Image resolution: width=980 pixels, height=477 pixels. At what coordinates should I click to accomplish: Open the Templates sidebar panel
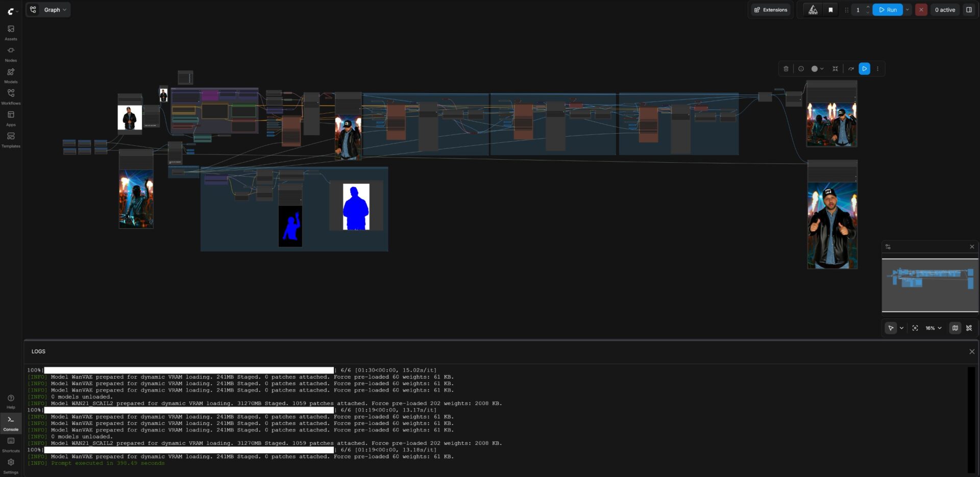[11, 140]
